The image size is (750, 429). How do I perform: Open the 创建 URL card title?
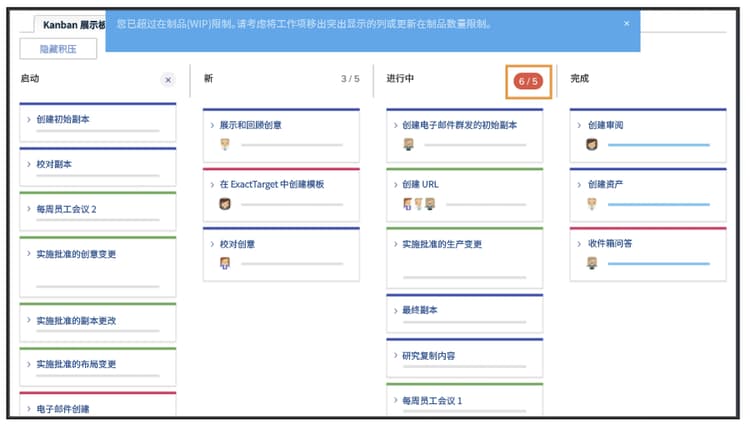click(x=420, y=185)
